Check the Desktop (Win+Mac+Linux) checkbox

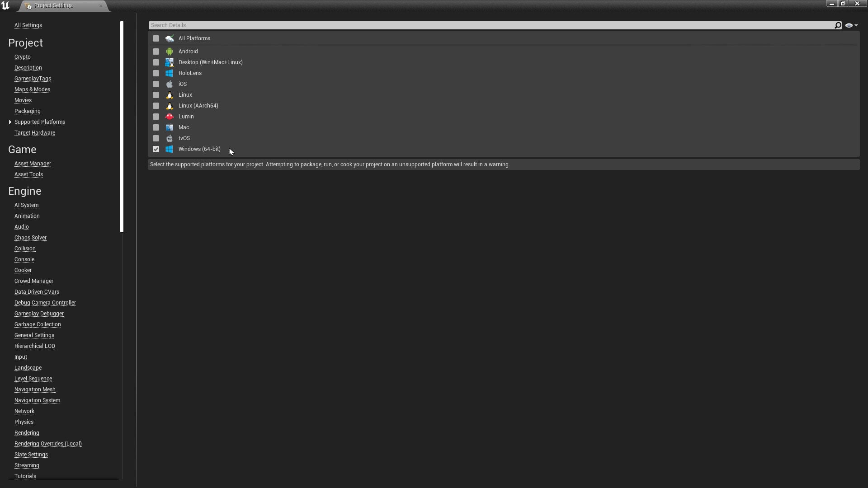click(x=156, y=62)
